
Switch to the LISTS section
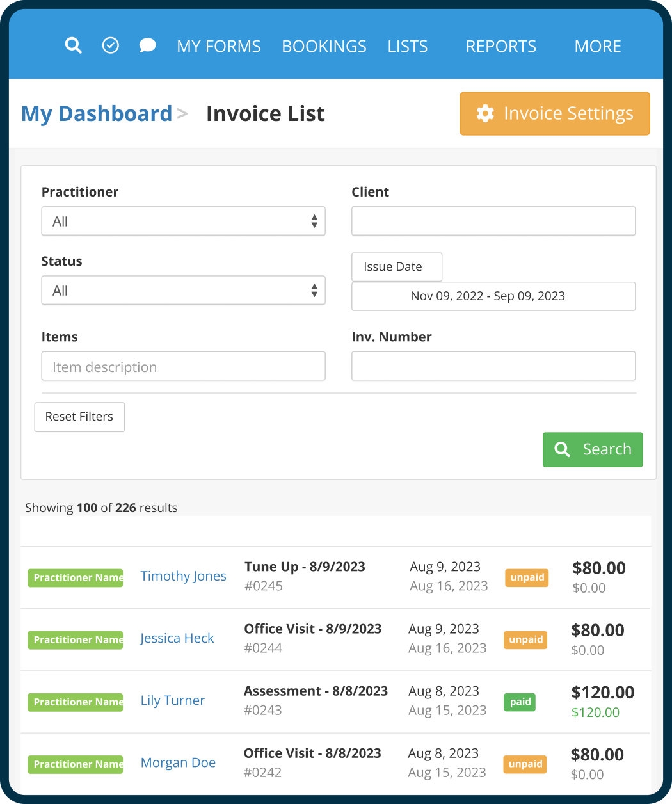click(x=407, y=45)
